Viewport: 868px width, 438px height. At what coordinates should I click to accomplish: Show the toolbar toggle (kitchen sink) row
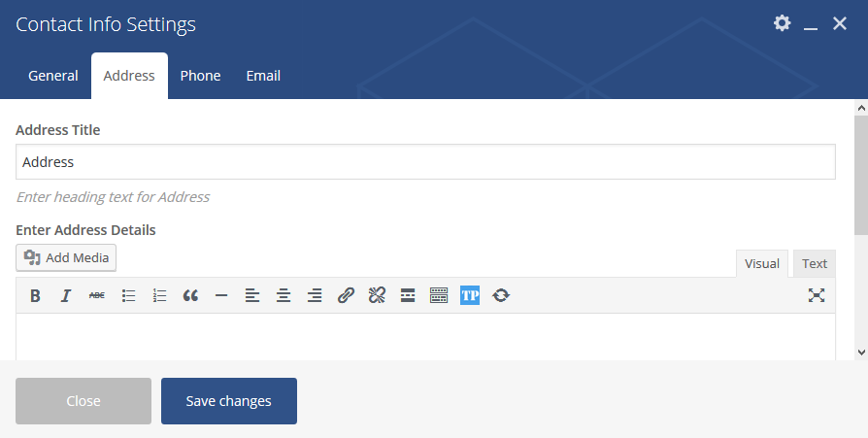(439, 296)
